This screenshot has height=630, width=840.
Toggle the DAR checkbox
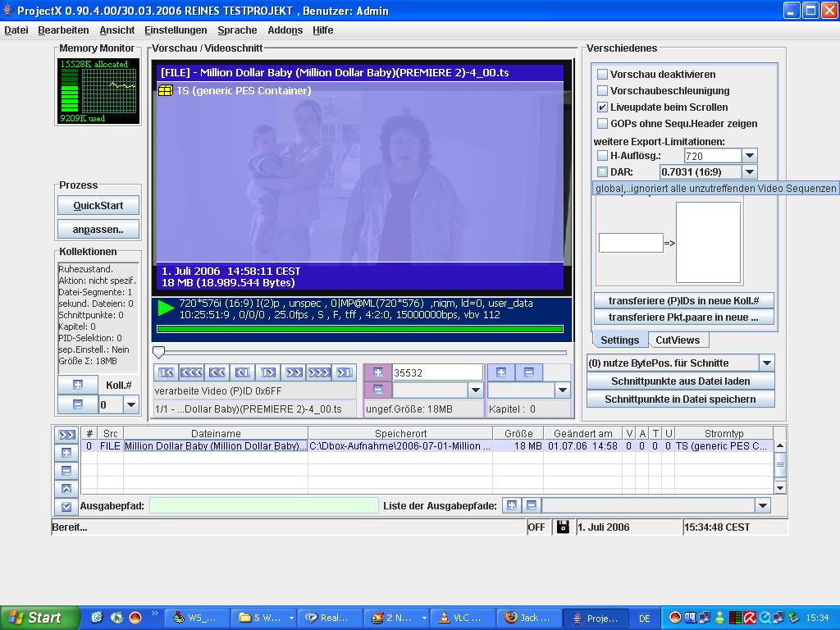(603, 172)
